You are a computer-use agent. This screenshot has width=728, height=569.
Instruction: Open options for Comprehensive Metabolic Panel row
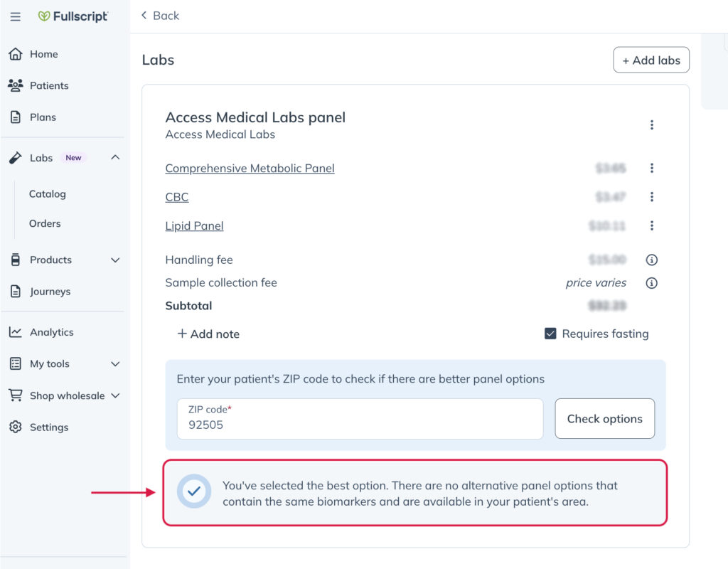(x=652, y=168)
